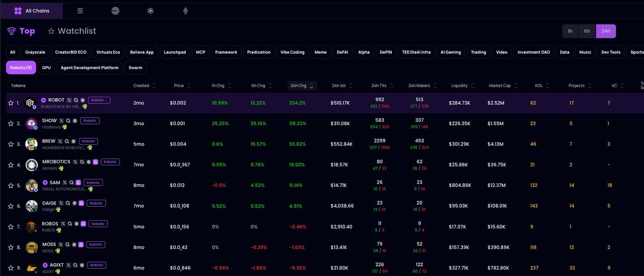The width and height of the screenshot is (644, 276).
Task: Click the purple verified badge before AGIXT
Action: coord(45,265)
